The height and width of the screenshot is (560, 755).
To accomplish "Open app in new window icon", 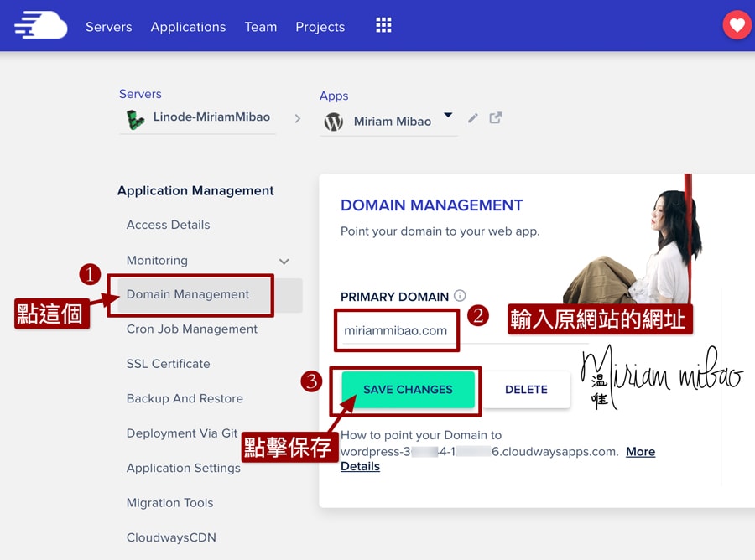I will coord(496,118).
